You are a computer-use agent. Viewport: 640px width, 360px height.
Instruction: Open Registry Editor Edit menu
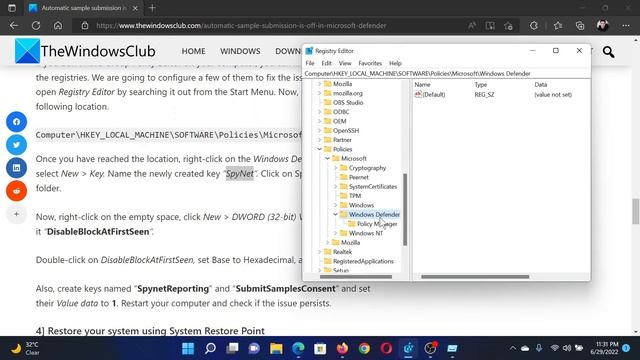point(327,63)
